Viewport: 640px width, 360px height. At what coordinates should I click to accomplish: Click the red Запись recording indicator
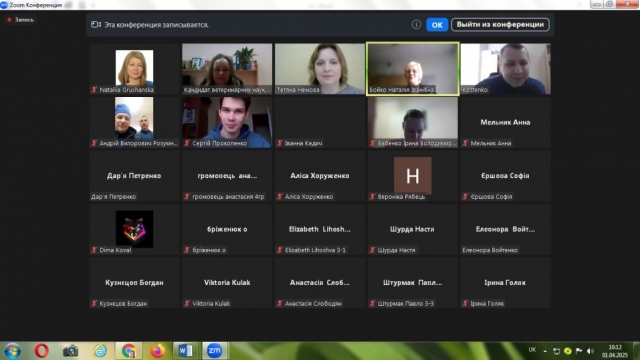coord(20,20)
